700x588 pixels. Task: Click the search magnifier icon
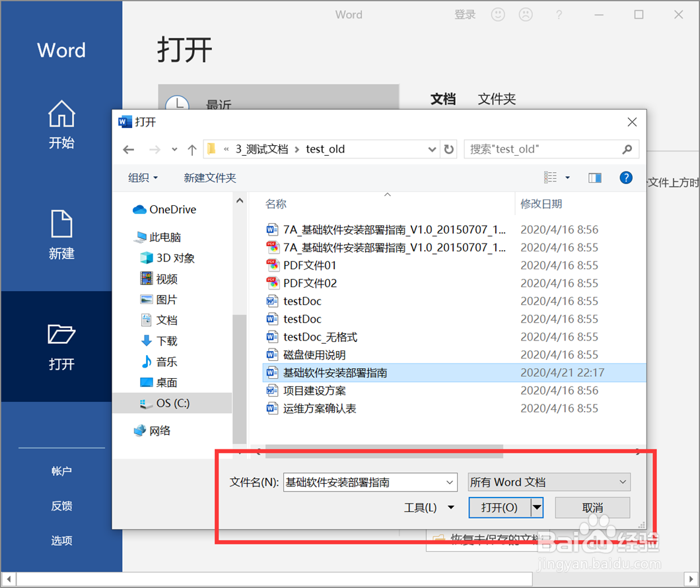627,149
